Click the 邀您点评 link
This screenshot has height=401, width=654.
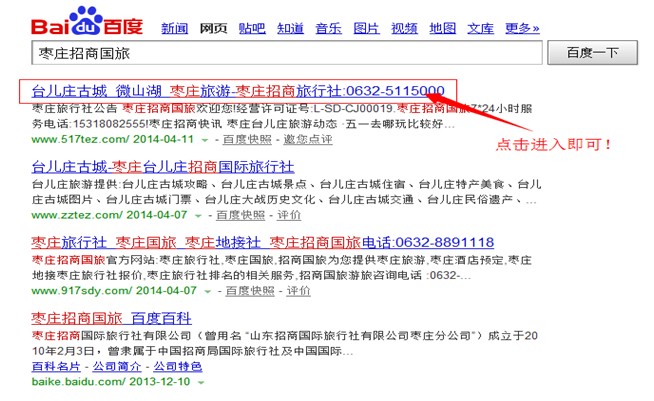308,139
